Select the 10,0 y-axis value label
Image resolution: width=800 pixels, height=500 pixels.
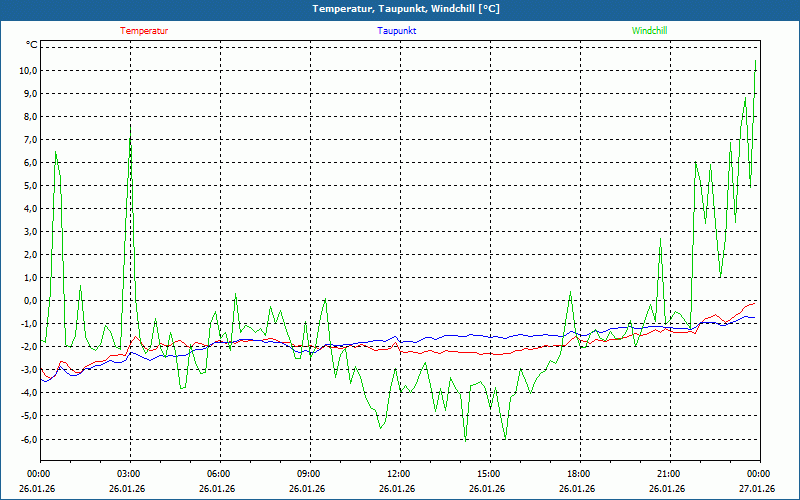(25, 71)
